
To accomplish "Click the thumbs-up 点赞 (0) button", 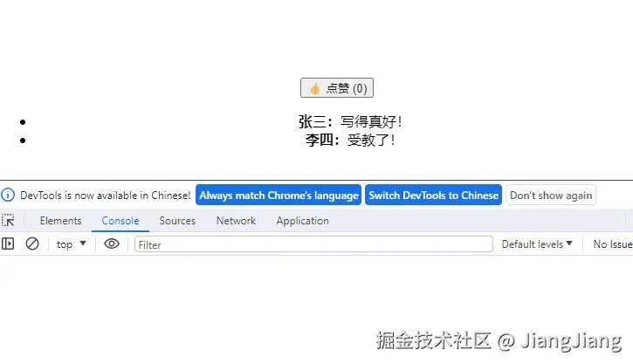I will pyautogui.click(x=337, y=88).
